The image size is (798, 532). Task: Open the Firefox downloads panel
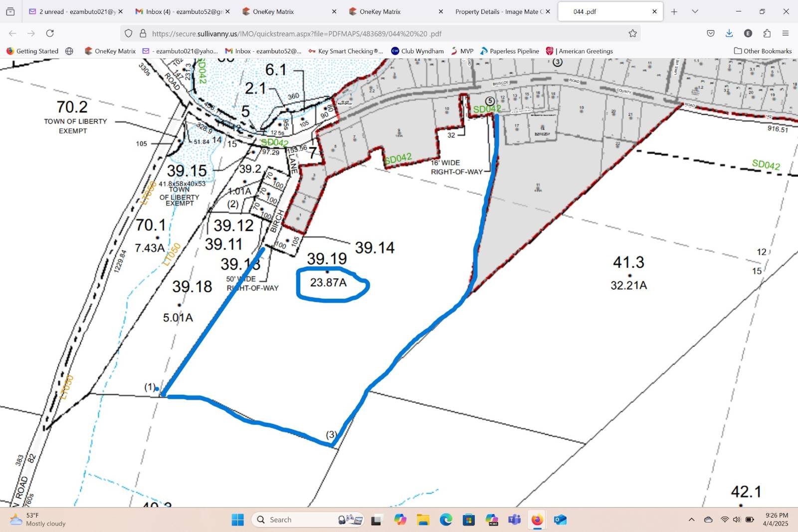click(729, 33)
